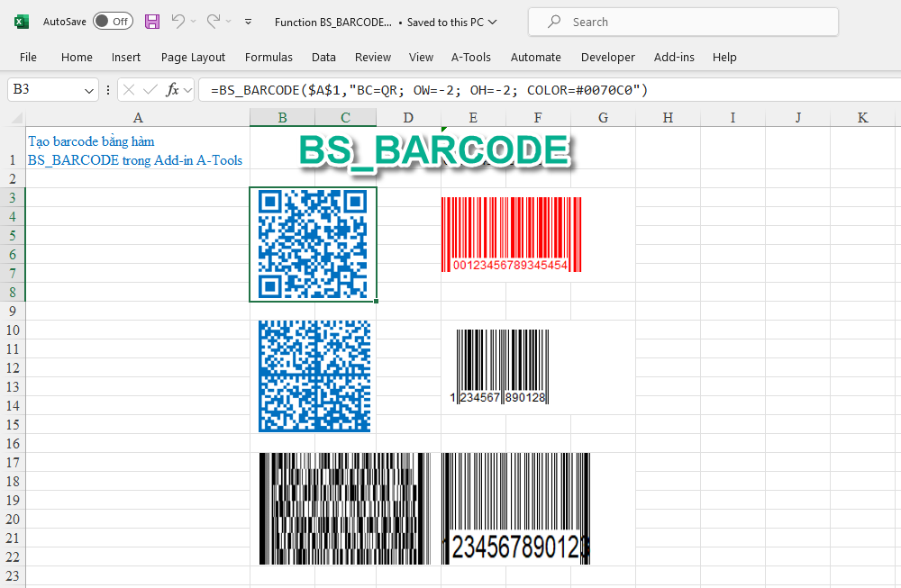Viewport: 901px width, 588px height.
Task: Open the Name Box dropdown arrow
Action: click(89, 90)
